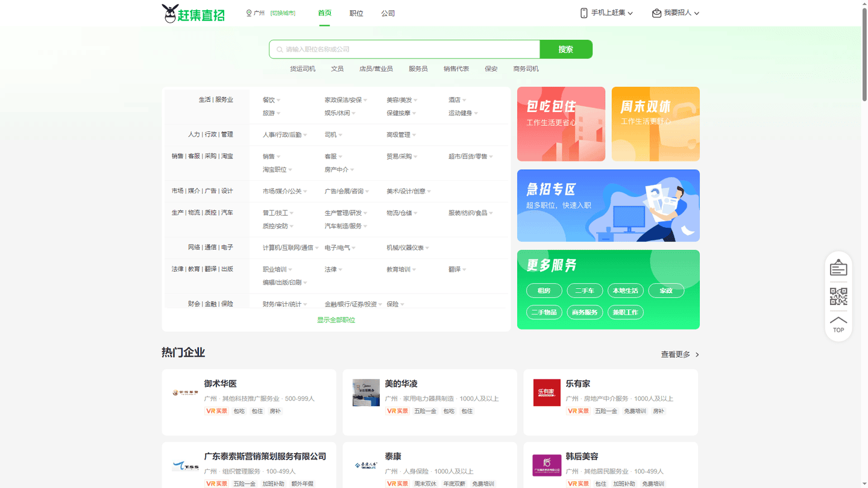
Task: Click the 本地生活 service button
Action: tap(626, 291)
